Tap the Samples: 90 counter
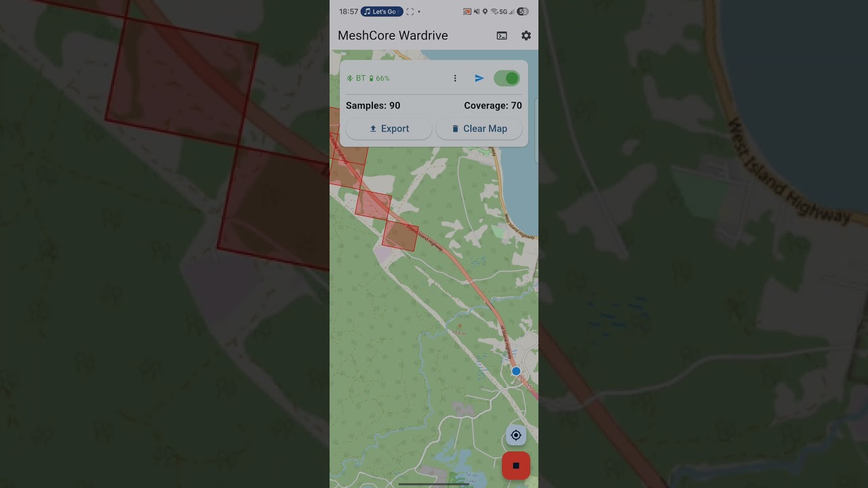This screenshot has width=868, height=488. (373, 106)
